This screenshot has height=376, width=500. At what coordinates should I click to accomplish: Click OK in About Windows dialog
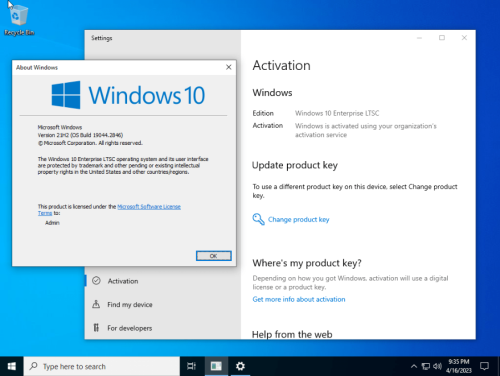tap(214, 256)
